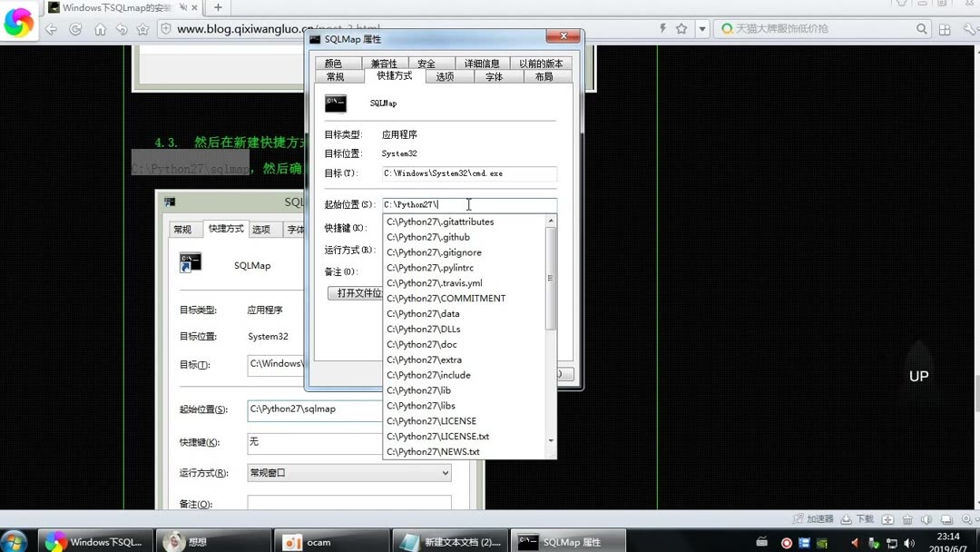Open the 兼容性 compatibility tab
Viewport: 980px width, 552px height.
[382, 63]
